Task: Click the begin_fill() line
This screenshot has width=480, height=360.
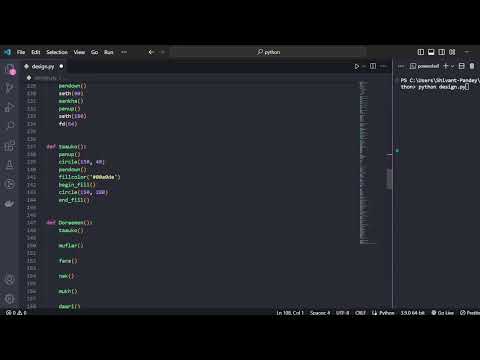Action: click(x=77, y=185)
